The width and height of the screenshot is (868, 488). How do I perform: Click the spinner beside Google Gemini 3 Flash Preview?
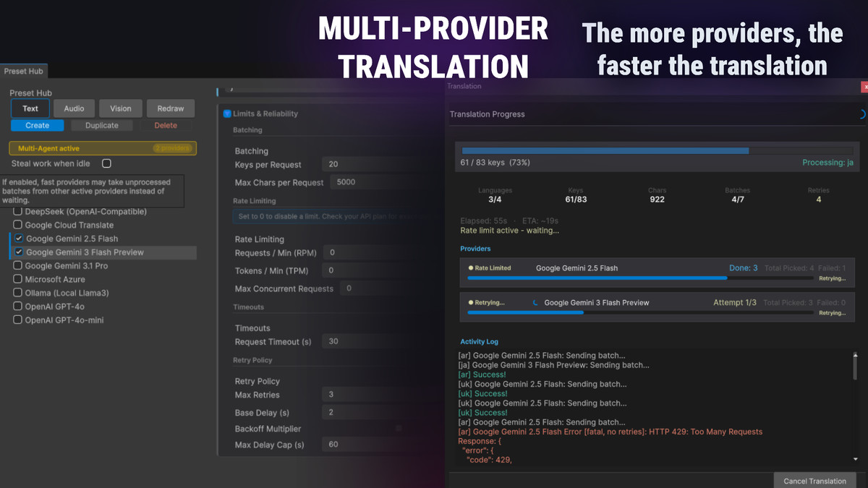click(535, 302)
